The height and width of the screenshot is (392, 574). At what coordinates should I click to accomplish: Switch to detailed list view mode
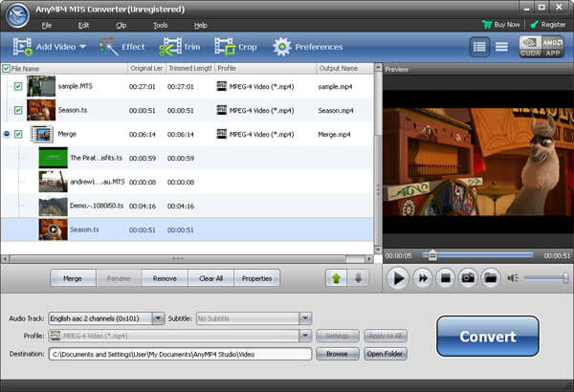(479, 47)
